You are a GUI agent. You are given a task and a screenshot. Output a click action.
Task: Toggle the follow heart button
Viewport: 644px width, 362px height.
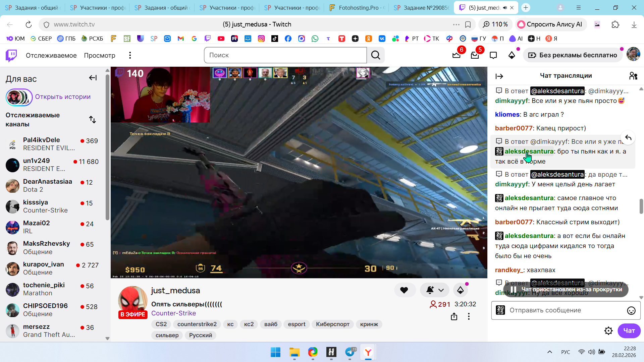click(404, 290)
